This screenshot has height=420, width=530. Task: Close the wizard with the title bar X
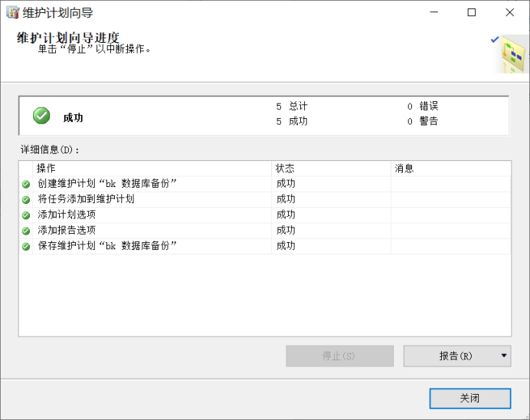pyautogui.click(x=510, y=12)
